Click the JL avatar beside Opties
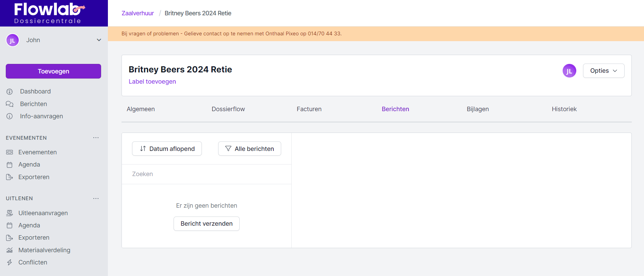 point(569,71)
